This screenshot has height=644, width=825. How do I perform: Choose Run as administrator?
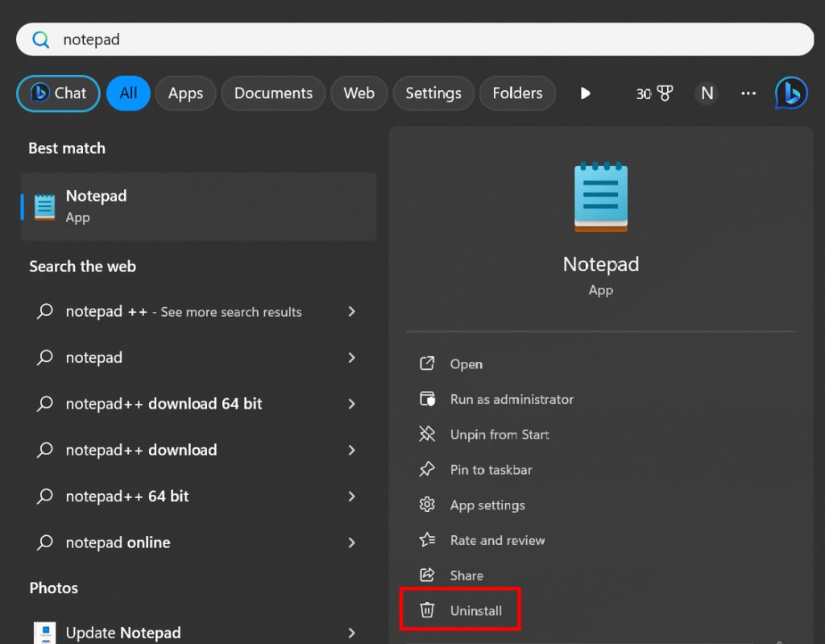512,399
